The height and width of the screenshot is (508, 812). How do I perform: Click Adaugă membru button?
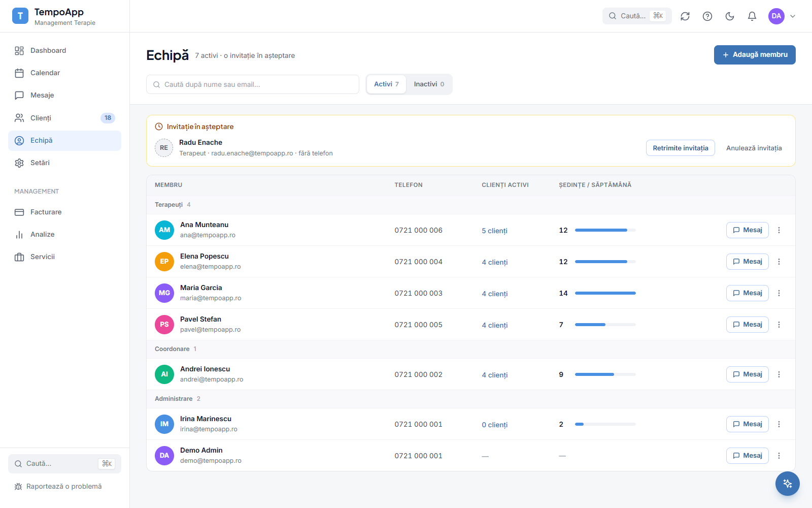(x=755, y=55)
